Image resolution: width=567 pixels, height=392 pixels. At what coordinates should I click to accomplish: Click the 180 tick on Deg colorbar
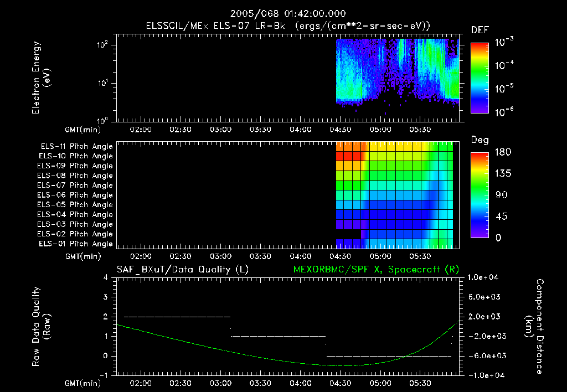pyautogui.click(x=503, y=152)
